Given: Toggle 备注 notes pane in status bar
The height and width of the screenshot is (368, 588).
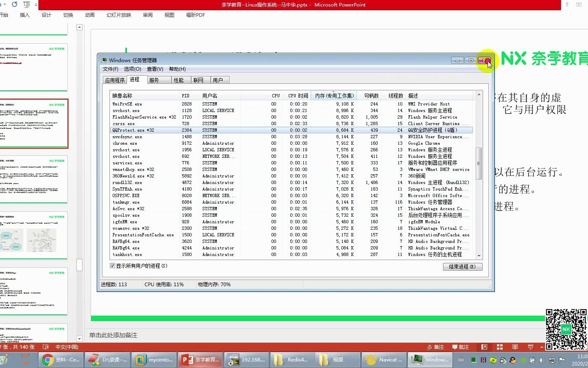Looking at the screenshot, I should pyautogui.click(x=435, y=347).
